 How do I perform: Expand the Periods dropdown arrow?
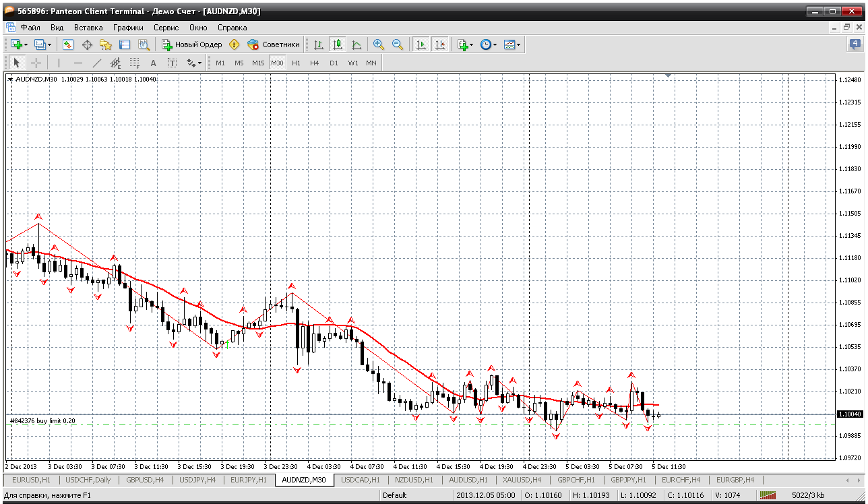[x=495, y=44]
